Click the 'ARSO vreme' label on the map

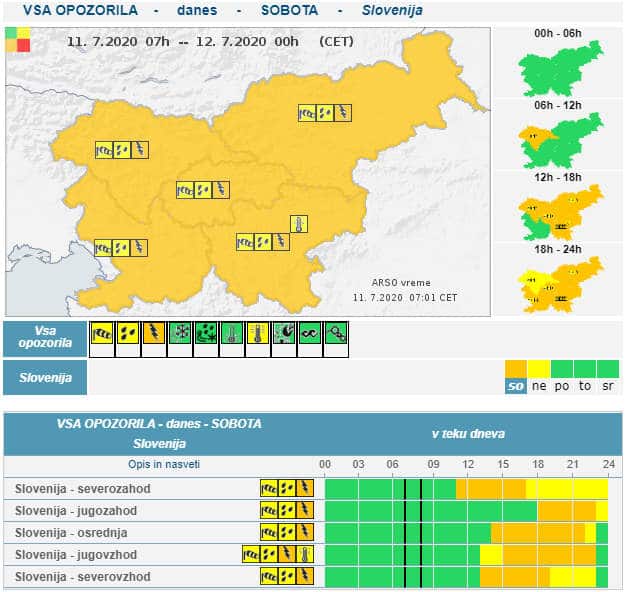(x=401, y=283)
